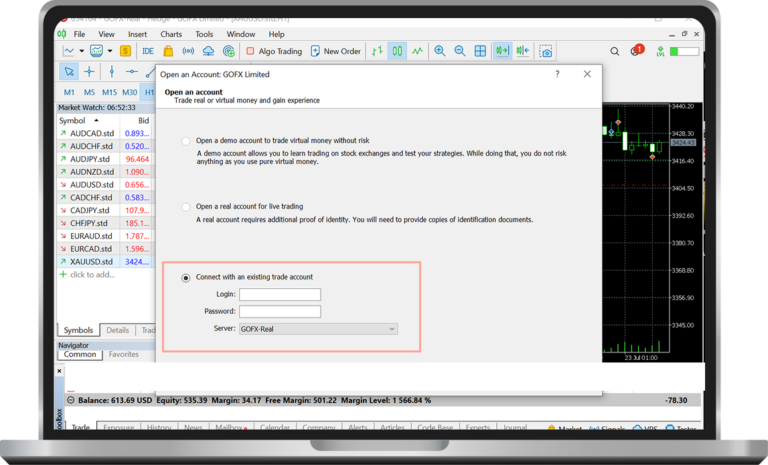Image resolution: width=768 pixels, height=465 pixels.
Task: Switch to Market Watch Details tab
Action: (118, 330)
